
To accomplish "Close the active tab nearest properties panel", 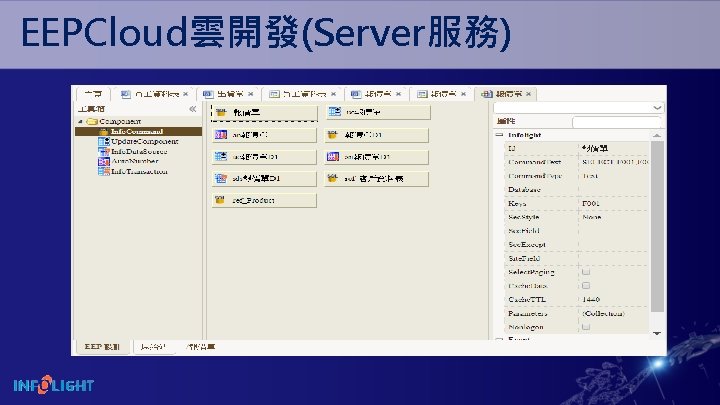I will pos(529,94).
